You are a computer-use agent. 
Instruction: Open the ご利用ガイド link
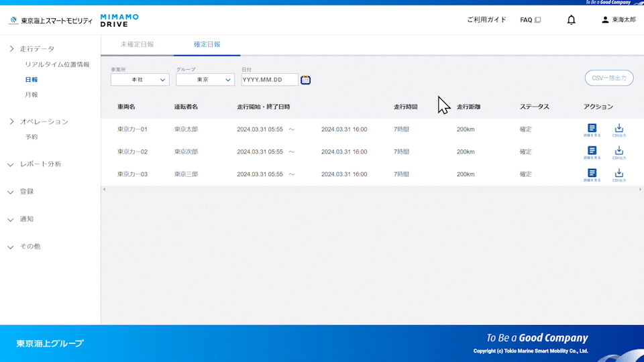(486, 19)
